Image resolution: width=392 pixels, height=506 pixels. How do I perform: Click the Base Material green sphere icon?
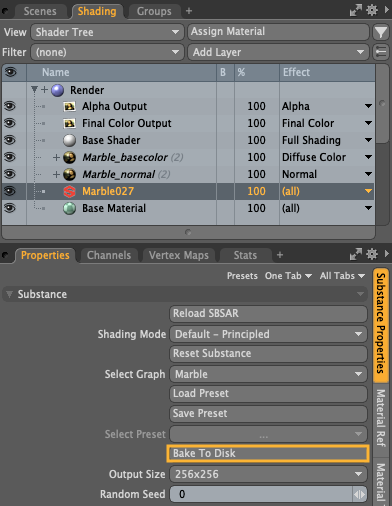pyautogui.click(x=69, y=209)
